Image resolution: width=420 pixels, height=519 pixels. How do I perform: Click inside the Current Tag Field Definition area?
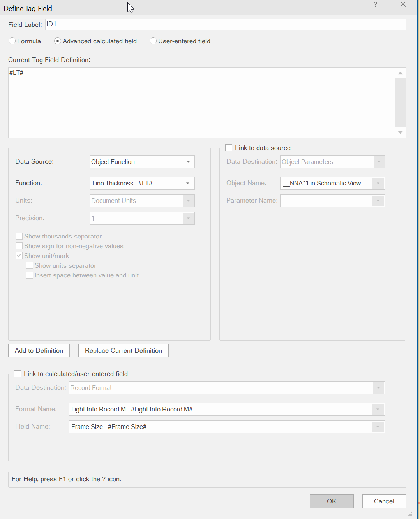coord(201,103)
